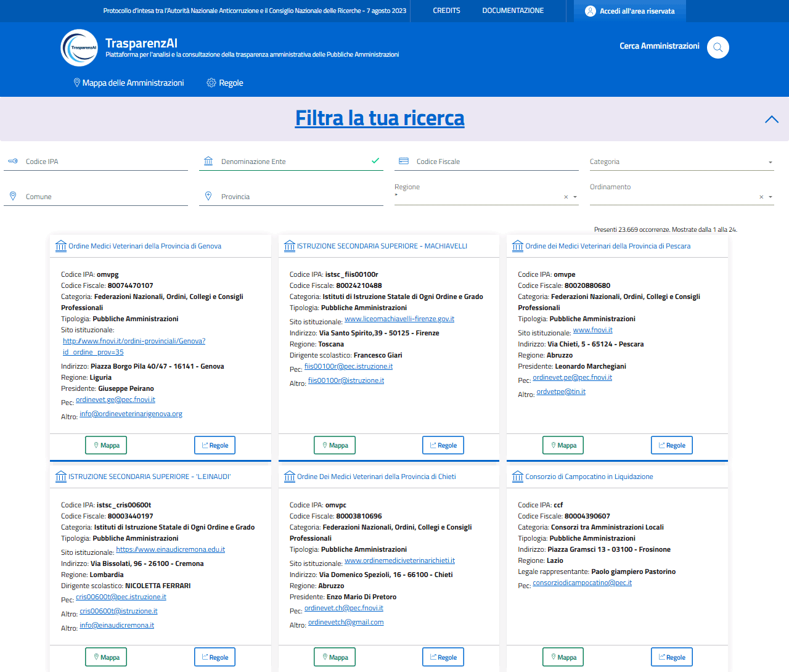This screenshot has width=789, height=672.
Task: Open the Ordinamento dropdown arrow
Action: point(771,197)
